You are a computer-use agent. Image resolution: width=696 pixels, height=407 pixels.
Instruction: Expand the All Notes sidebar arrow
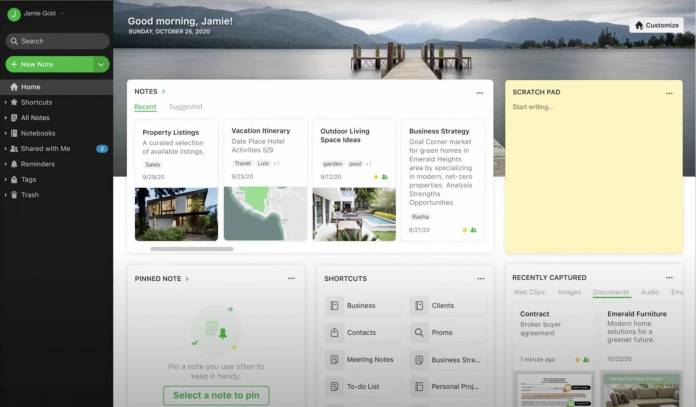click(x=5, y=118)
